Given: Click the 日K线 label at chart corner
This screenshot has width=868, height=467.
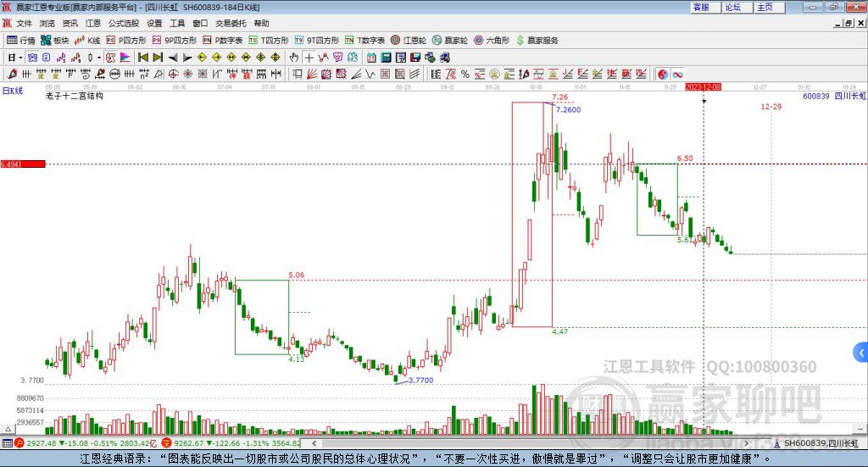Looking at the screenshot, I should tap(13, 91).
